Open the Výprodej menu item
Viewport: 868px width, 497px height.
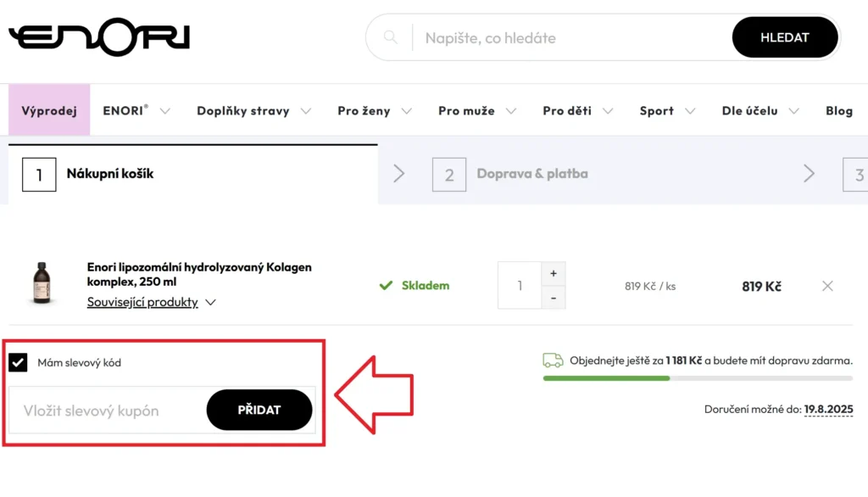tap(49, 110)
